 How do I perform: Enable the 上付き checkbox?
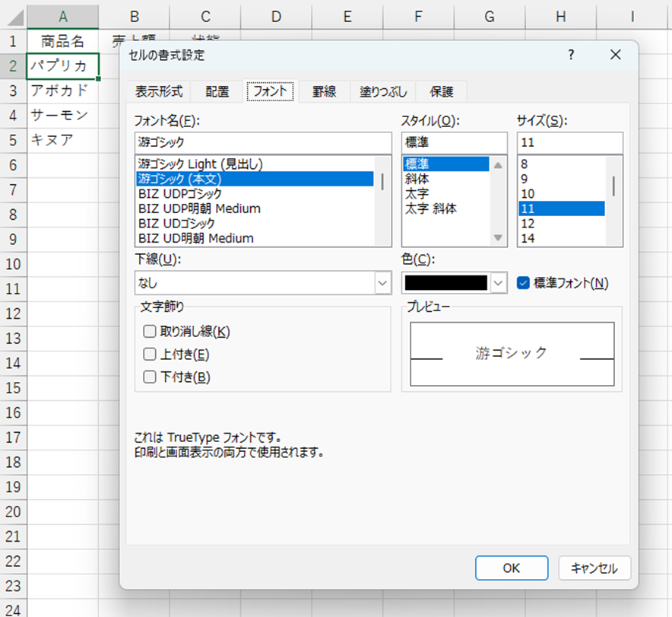(x=150, y=354)
